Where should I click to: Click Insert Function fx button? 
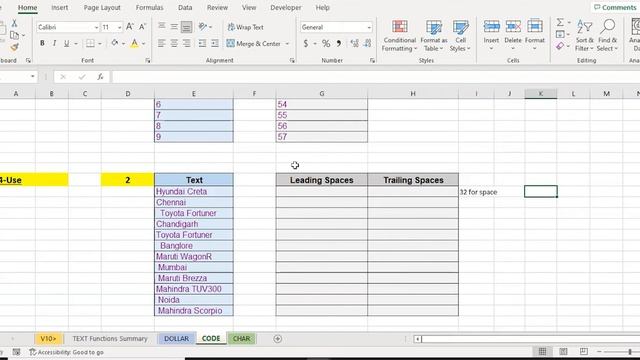tap(100, 77)
